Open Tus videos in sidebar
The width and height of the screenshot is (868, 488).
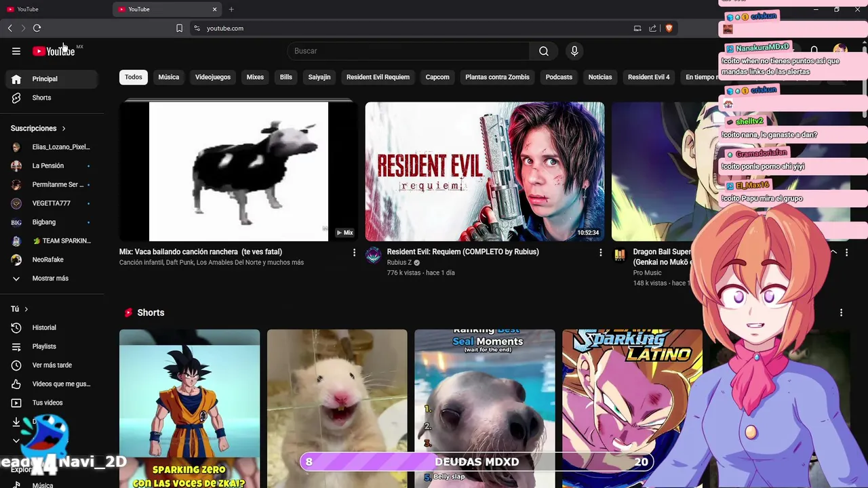pyautogui.click(x=52, y=403)
